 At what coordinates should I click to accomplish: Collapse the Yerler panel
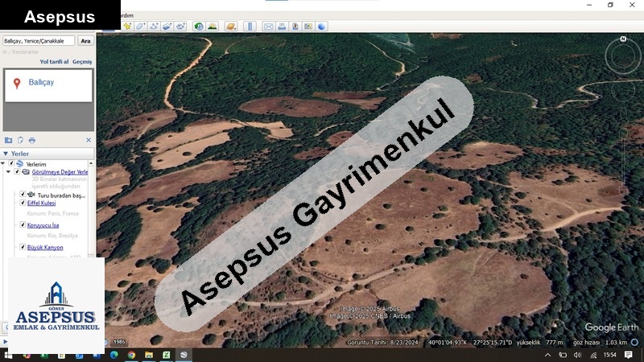5,154
